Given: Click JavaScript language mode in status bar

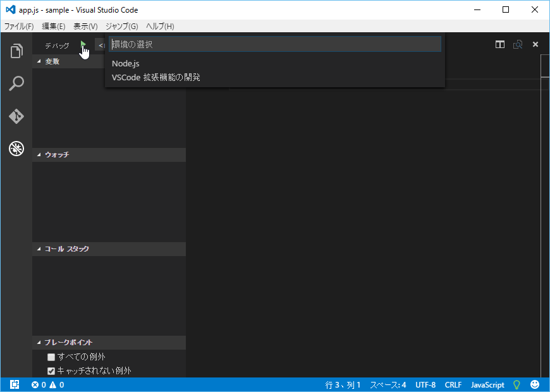Looking at the screenshot, I should (487, 384).
